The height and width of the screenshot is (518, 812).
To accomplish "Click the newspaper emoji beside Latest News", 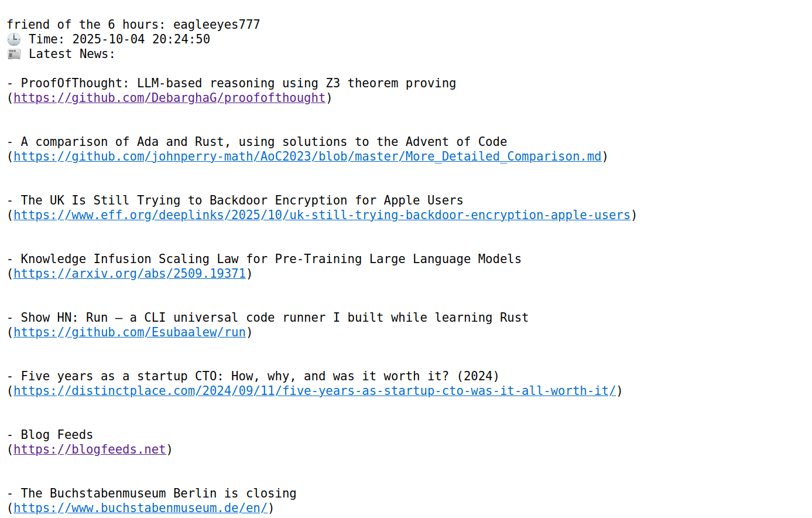I will [x=14, y=54].
